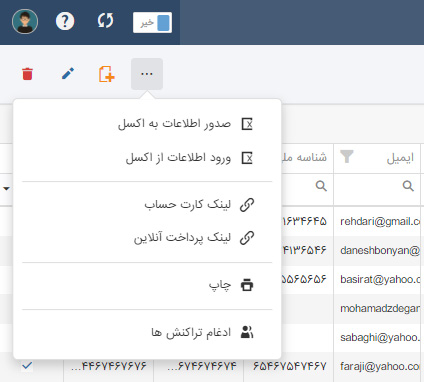Choose لینک کارت حساب from menu
The width and height of the screenshot is (424, 382).
[147, 205]
